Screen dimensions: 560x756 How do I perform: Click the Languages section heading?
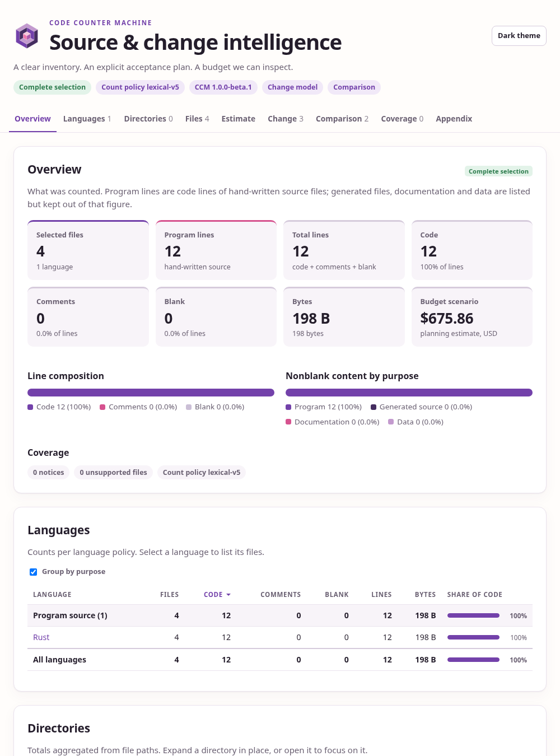coord(59,530)
